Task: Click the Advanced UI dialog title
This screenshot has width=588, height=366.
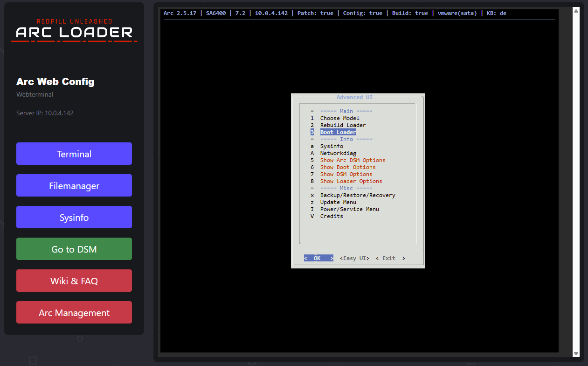Action: click(354, 97)
